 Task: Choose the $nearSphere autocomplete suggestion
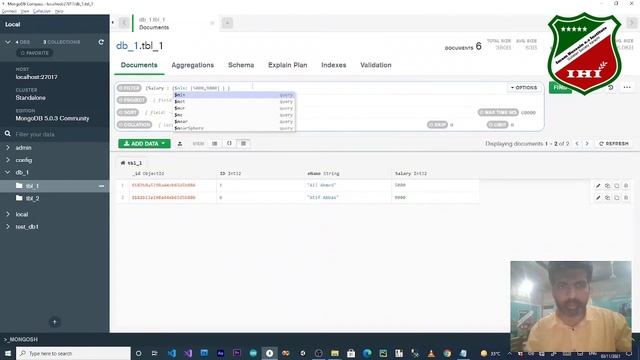pos(234,128)
